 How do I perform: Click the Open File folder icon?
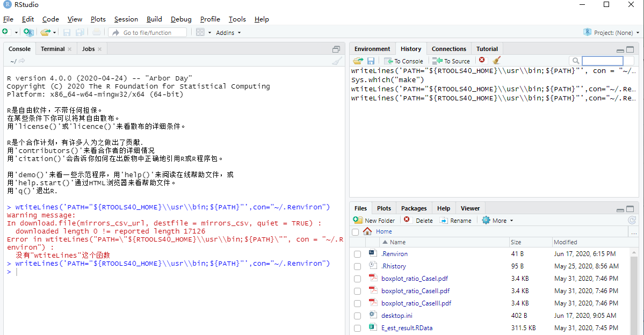tap(45, 32)
